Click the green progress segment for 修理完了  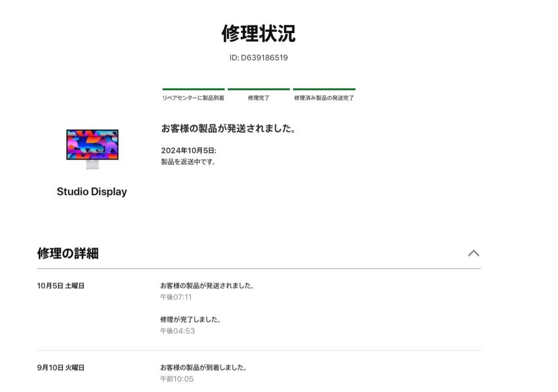(259, 89)
